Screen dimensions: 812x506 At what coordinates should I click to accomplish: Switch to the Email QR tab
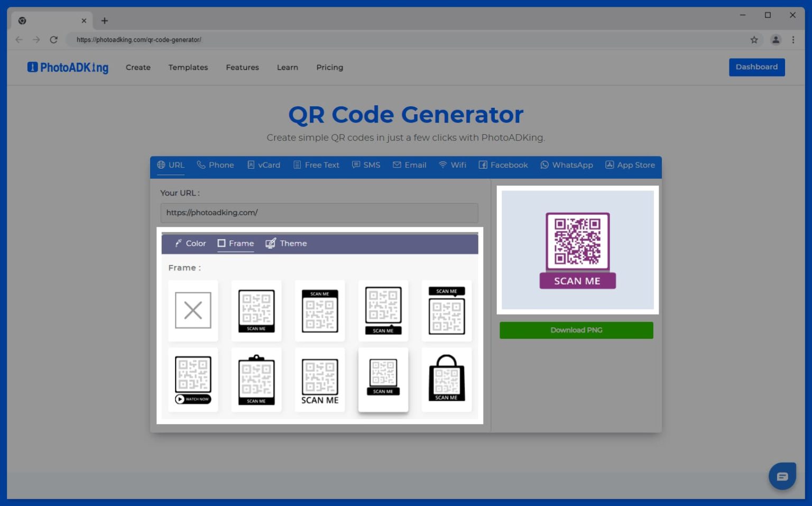(410, 165)
